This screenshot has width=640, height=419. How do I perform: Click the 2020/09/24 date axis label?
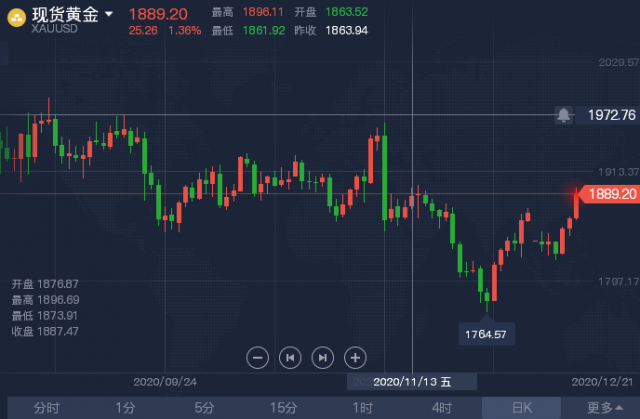click(165, 382)
